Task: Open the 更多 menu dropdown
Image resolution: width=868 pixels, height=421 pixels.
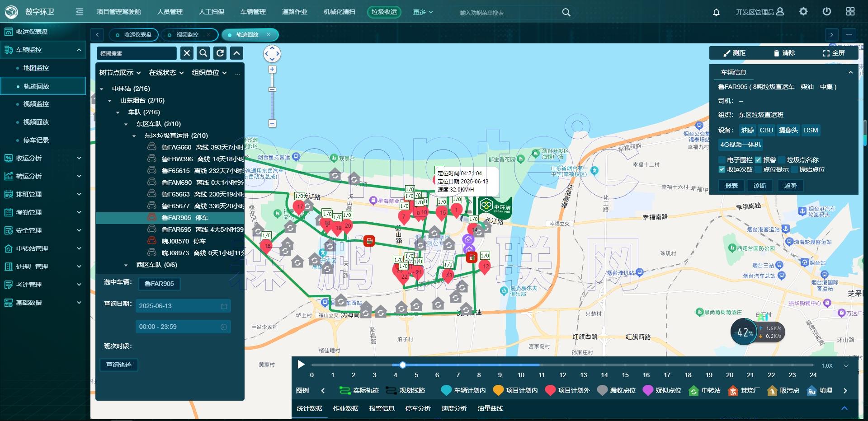Action: click(423, 12)
